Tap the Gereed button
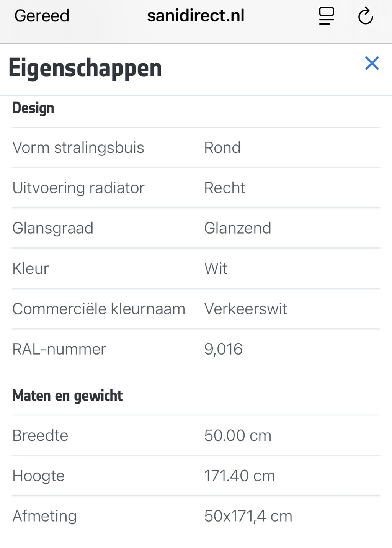 (42, 16)
